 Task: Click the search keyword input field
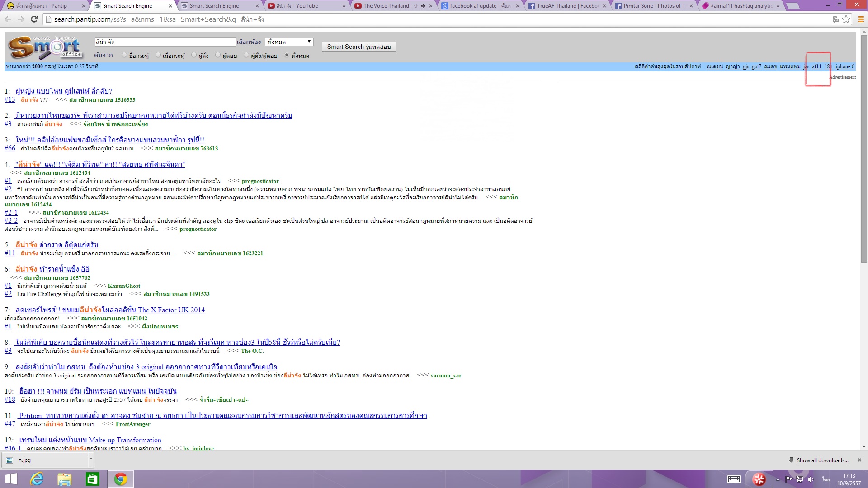point(165,42)
